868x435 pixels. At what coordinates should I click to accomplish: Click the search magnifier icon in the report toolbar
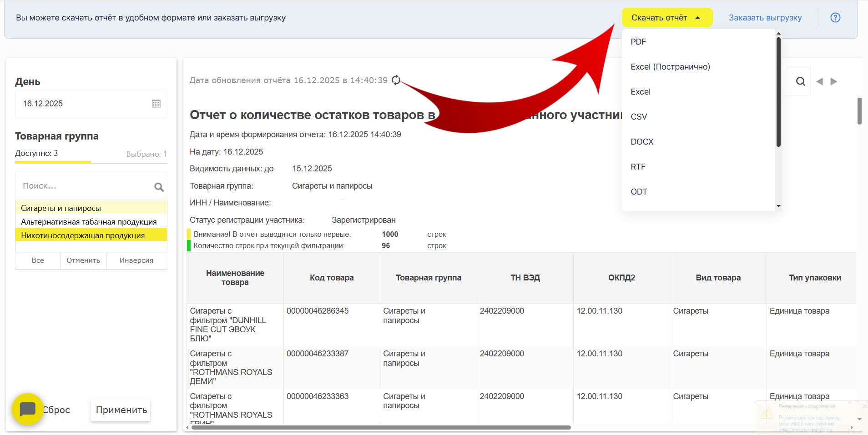point(801,81)
